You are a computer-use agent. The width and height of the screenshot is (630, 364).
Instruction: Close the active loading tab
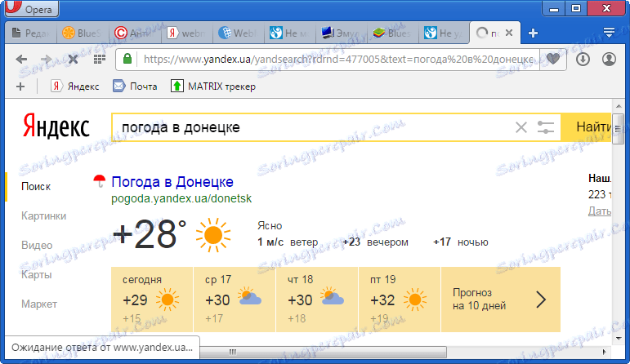pos(509,33)
